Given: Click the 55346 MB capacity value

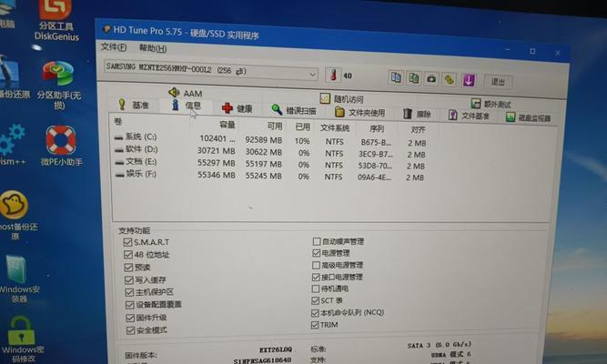Looking at the screenshot, I should (216, 175).
